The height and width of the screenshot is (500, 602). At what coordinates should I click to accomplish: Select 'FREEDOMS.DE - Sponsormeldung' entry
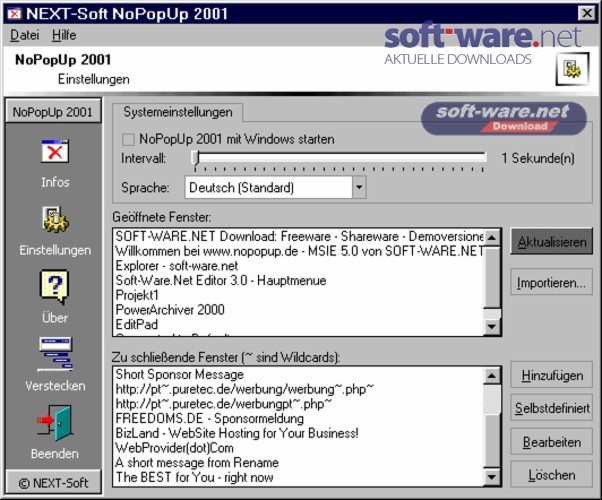point(299,418)
